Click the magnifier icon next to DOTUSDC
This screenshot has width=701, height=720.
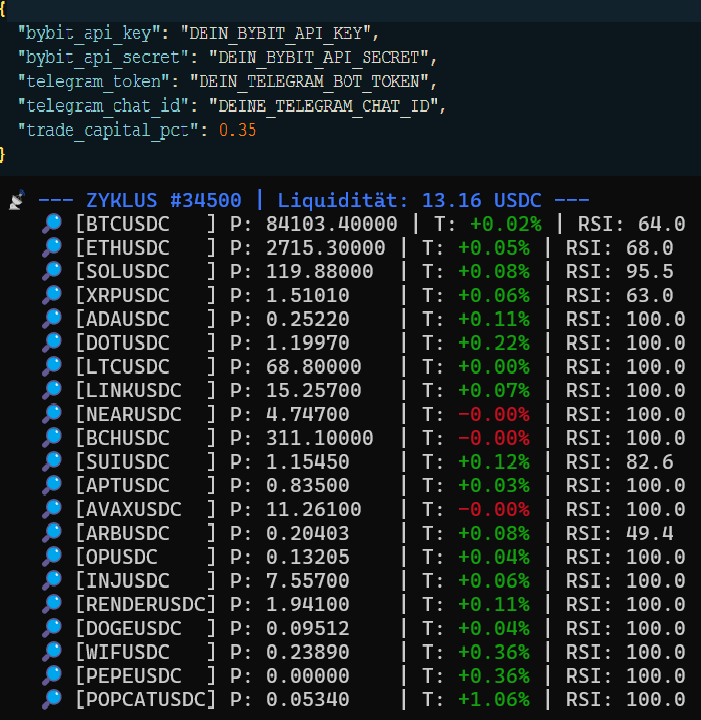52,343
